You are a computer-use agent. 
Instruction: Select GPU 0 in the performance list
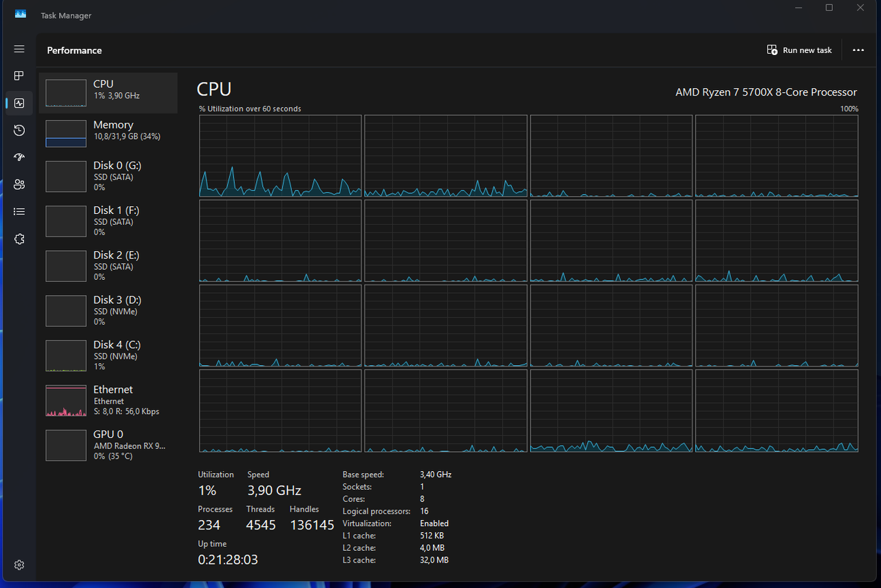[x=108, y=445]
